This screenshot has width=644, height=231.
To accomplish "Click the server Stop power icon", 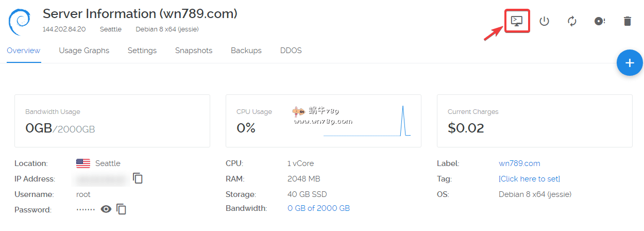I will [x=544, y=21].
